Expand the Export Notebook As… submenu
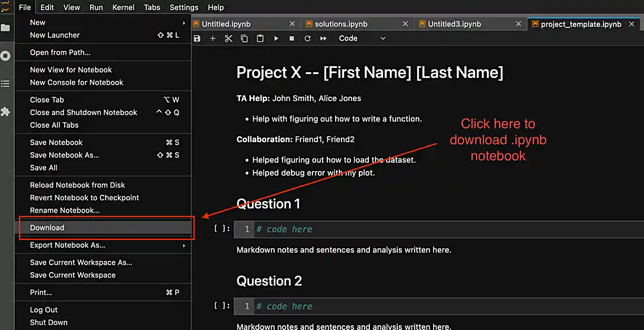 pos(105,245)
